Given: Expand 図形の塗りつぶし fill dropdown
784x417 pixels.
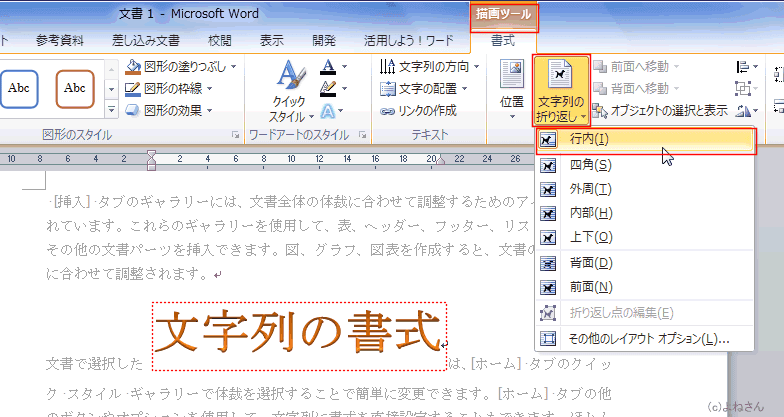Looking at the screenshot, I should point(182,67).
